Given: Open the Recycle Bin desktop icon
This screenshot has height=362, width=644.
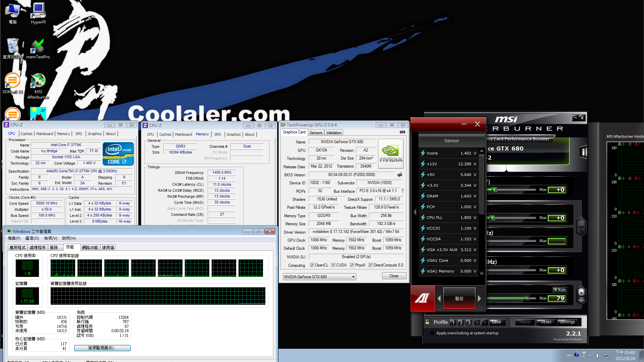Looking at the screenshot, I should 13,48.
